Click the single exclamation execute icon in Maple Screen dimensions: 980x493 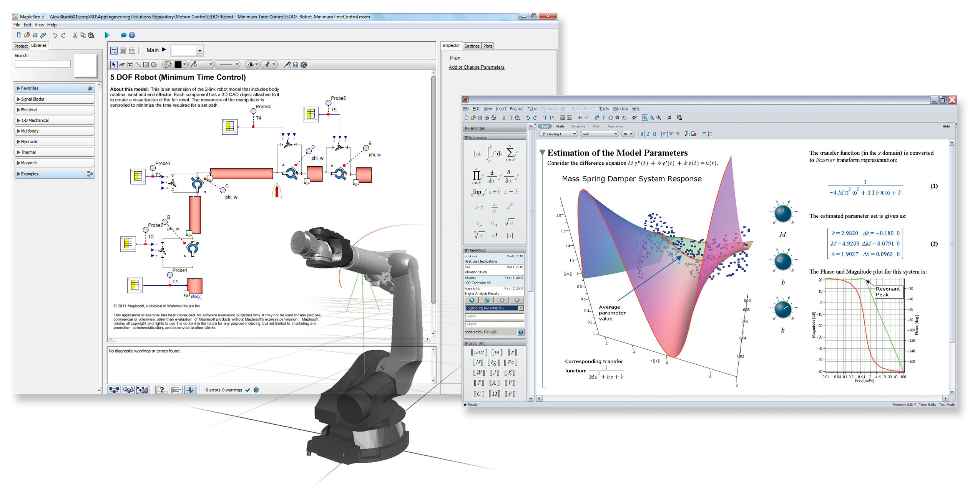click(x=603, y=117)
